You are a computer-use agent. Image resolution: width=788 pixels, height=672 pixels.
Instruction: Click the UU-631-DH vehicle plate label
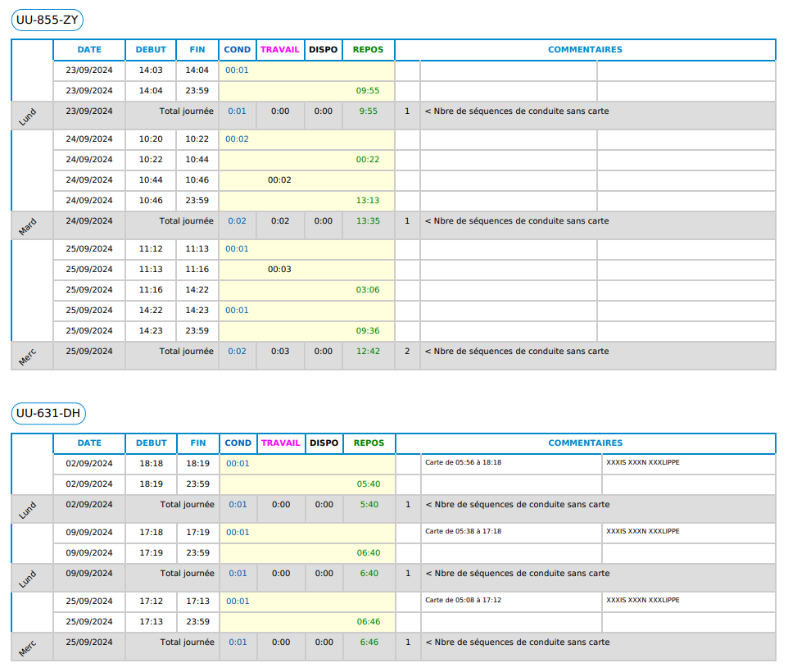tap(48, 414)
